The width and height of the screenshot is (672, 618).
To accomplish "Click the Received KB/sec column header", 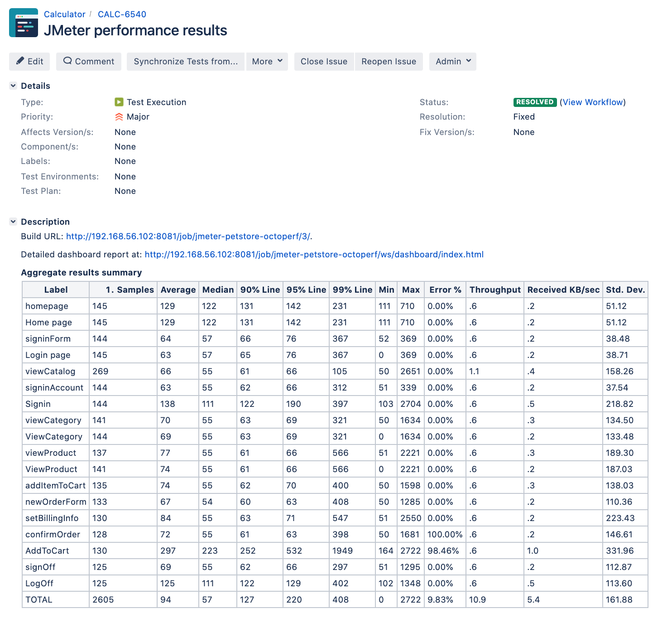I will [563, 290].
